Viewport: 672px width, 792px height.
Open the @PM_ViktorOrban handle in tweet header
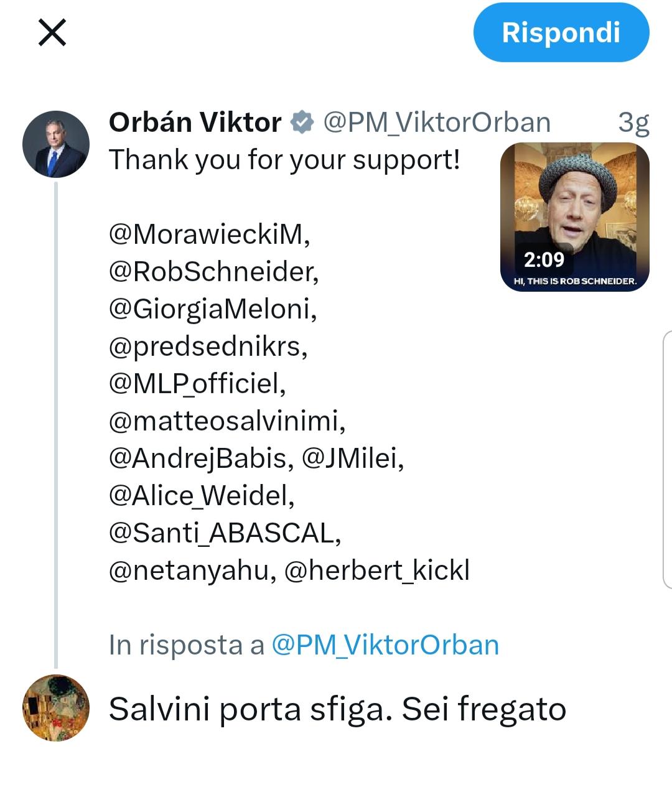tap(437, 123)
